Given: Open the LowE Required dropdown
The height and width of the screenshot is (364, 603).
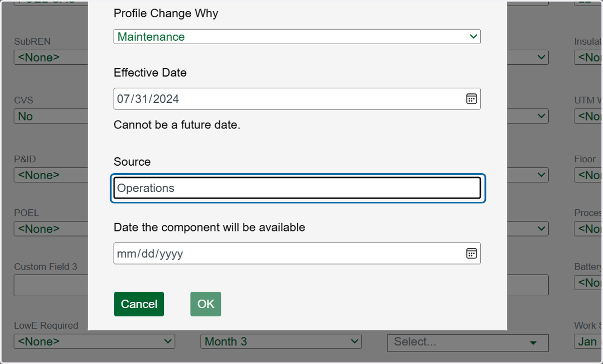Looking at the screenshot, I should click(x=94, y=341).
